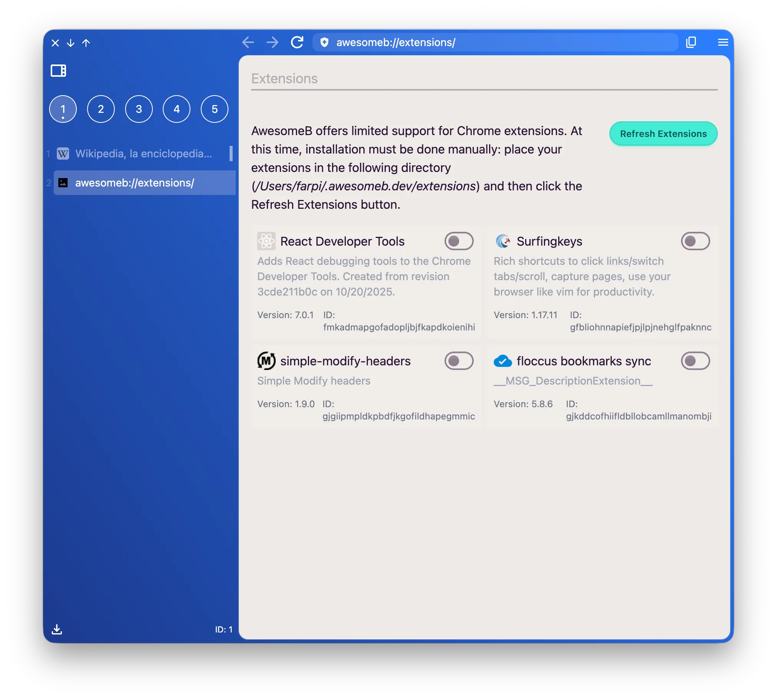Image resolution: width=777 pixels, height=700 pixels.
Task: Click the ID gjgiipmpldkpbdfjkgofildhapegmmic
Action: pos(398,416)
